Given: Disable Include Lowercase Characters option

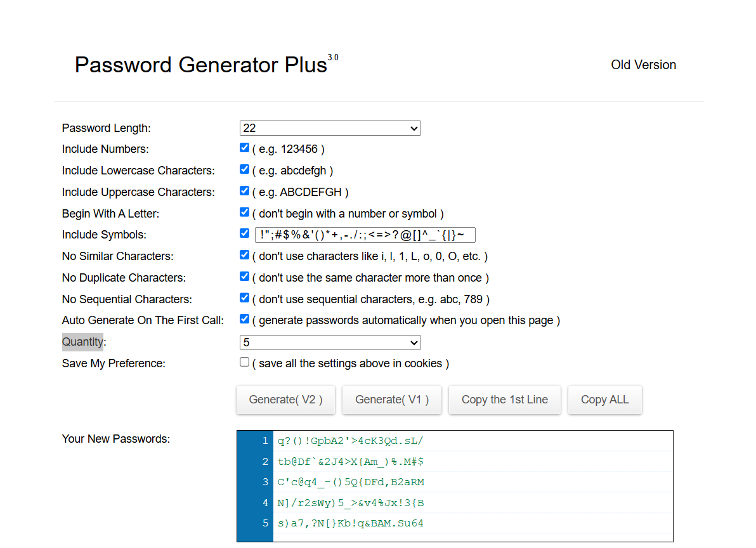Looking at the screenshot, I should point(244,169).
